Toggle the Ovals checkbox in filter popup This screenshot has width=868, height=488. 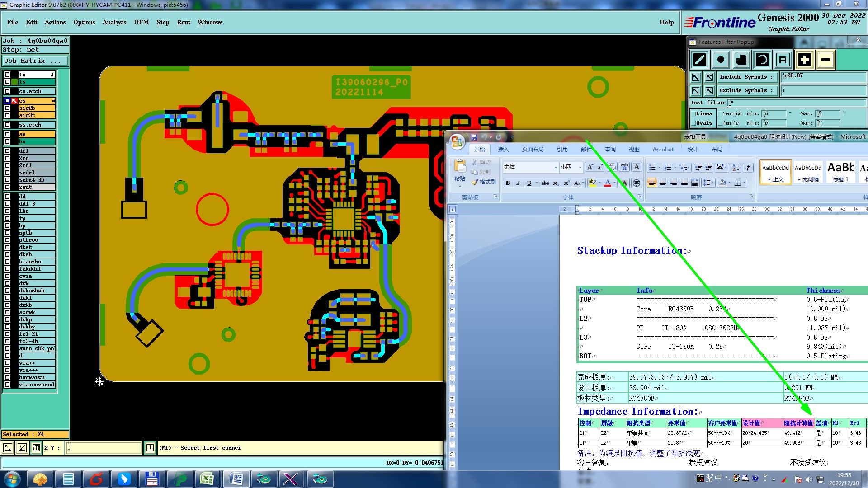tap(693, 123)
